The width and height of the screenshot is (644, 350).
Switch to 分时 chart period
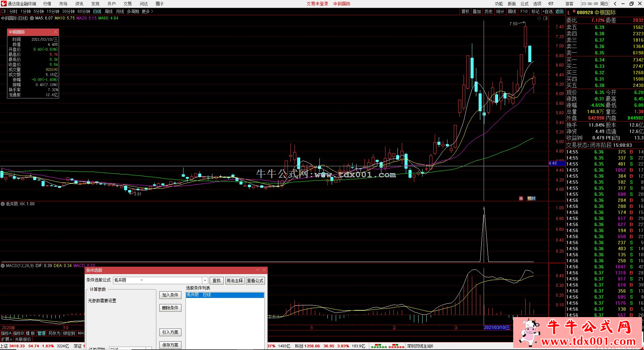coord(13,11)
